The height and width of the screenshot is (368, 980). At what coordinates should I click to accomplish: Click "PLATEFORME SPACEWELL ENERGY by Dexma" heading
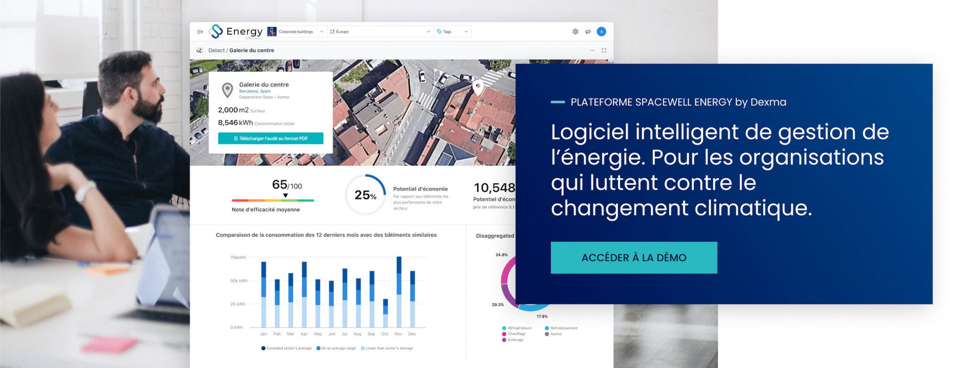pyautogui.click(x=679, y=102)
